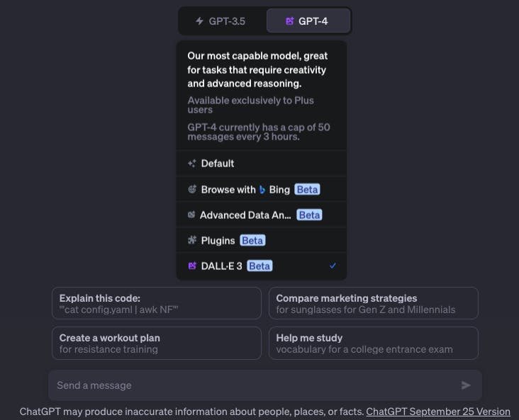The image size is (519, 420).
Task: Select the Default model mode
Action: point(262,164)
